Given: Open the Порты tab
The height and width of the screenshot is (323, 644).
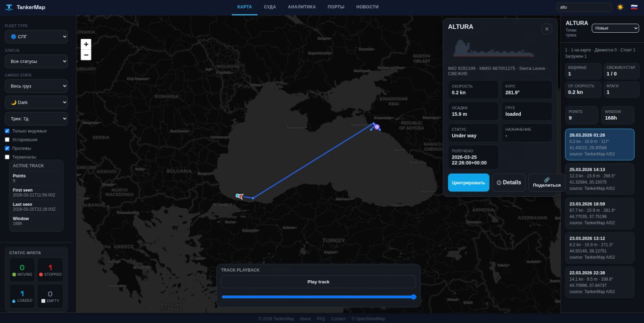Looking at the screenshot, I should click(x=336, y=7).
